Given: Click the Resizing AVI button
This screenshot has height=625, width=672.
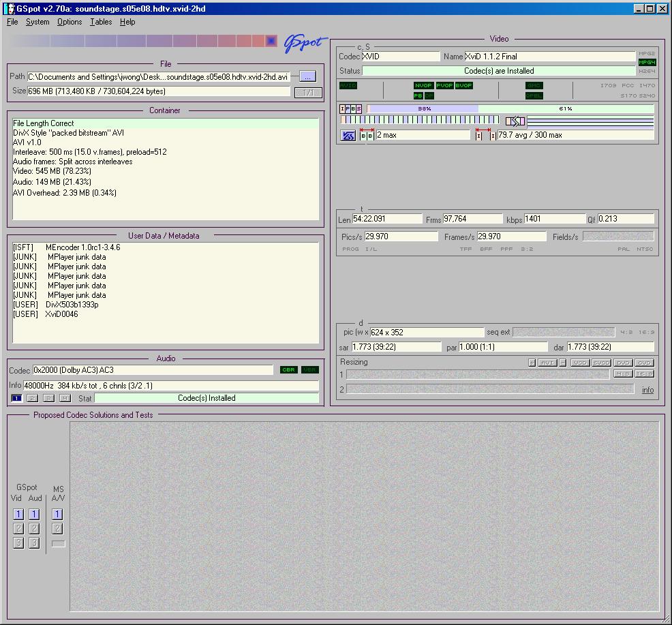Looking at the screenshot, I should 547,363.
